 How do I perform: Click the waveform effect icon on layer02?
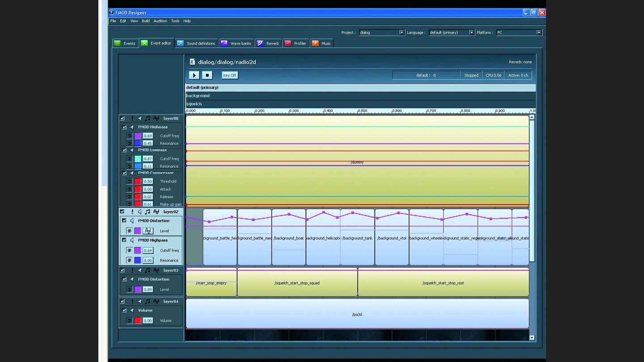click(x=156, y=212)
